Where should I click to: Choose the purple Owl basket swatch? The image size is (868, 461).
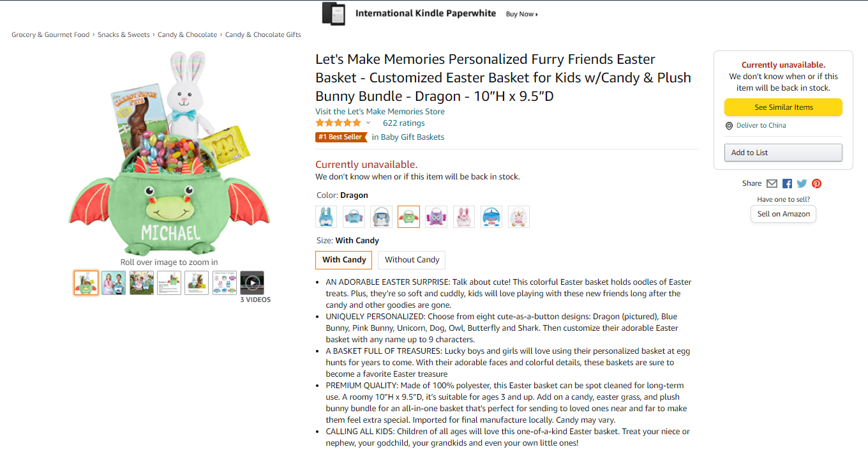(x=437, y=217)
